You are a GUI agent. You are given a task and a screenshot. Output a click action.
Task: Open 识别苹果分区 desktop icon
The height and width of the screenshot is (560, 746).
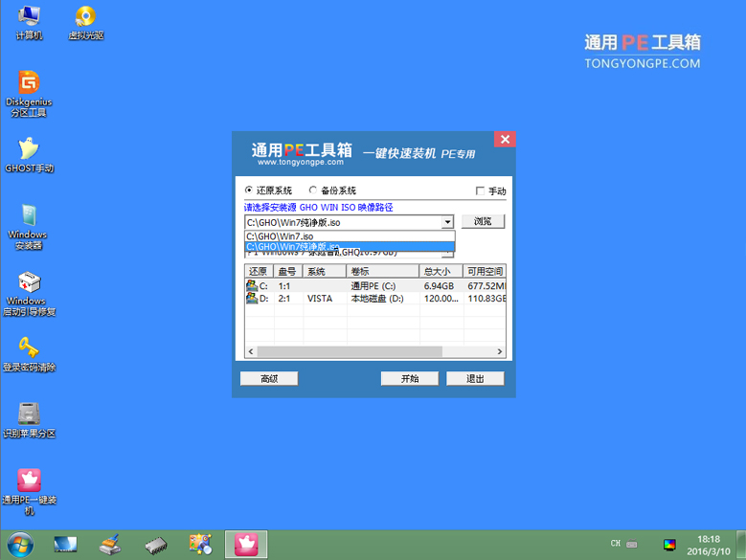[x=29, y=414]
